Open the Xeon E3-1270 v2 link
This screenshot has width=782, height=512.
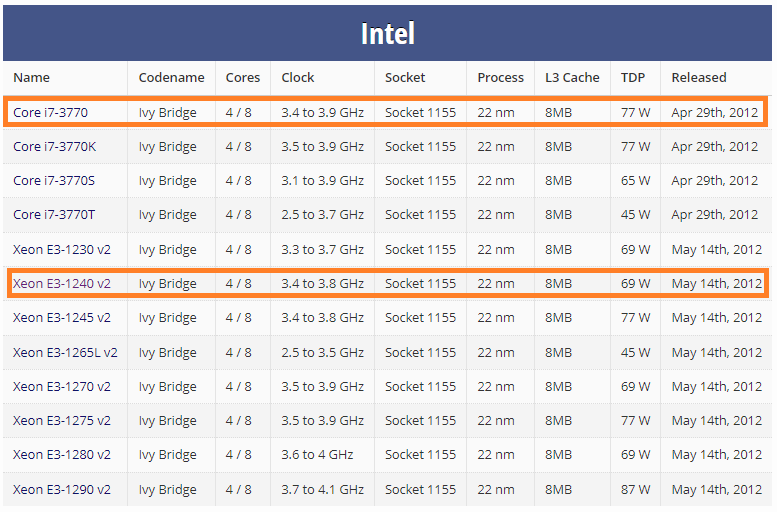click(x=62, y=386)
